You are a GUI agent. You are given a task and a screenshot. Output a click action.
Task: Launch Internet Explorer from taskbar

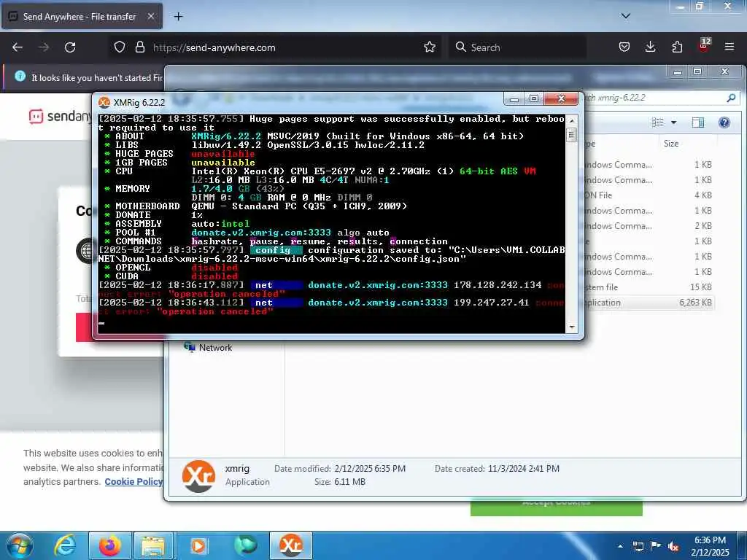coord(64,545)
